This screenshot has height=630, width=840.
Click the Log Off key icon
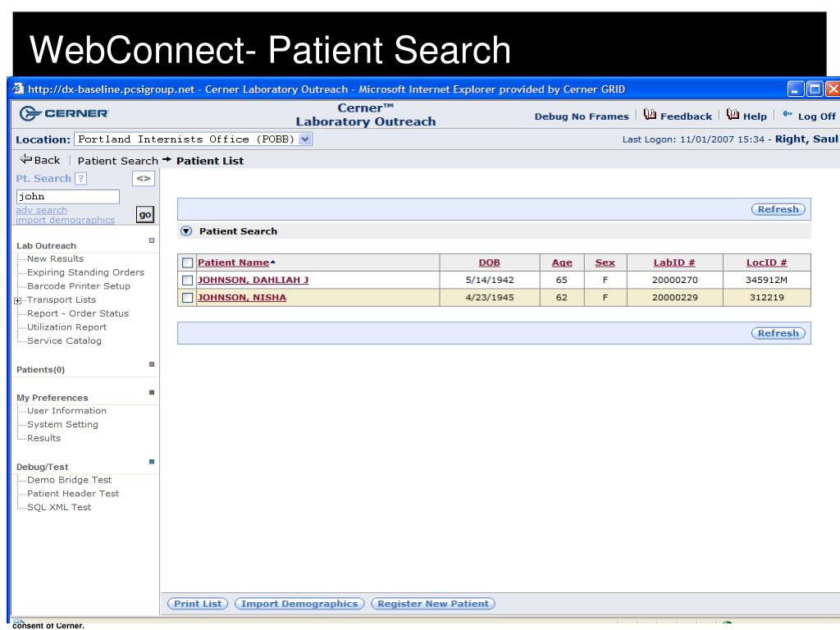[x=787, y=113]
